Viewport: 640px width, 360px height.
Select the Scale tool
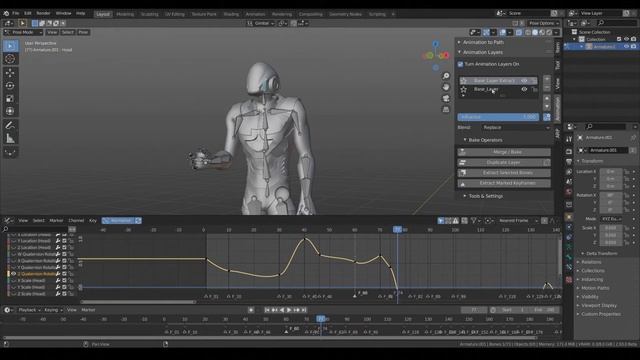click(x=10, y=98)
